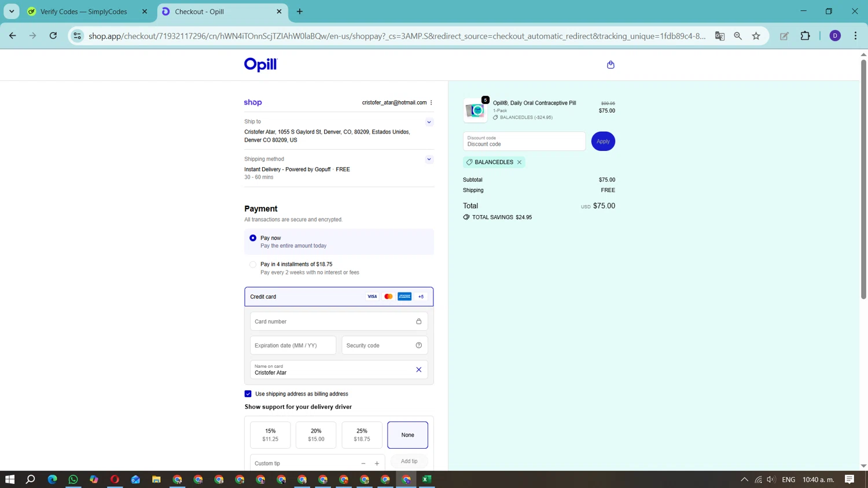Open Windows Start menu
The image size is (868, 488).
(x=10, y=479)
